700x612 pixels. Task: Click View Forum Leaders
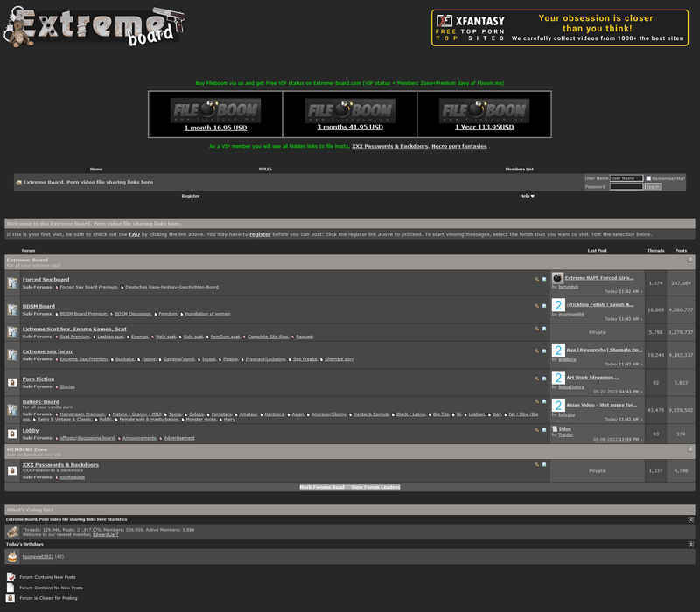(x=376, y=487)
